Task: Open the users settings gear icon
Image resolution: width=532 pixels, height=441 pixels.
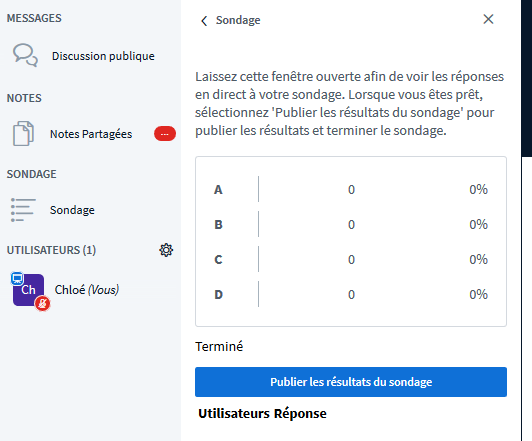Action: 166,250
